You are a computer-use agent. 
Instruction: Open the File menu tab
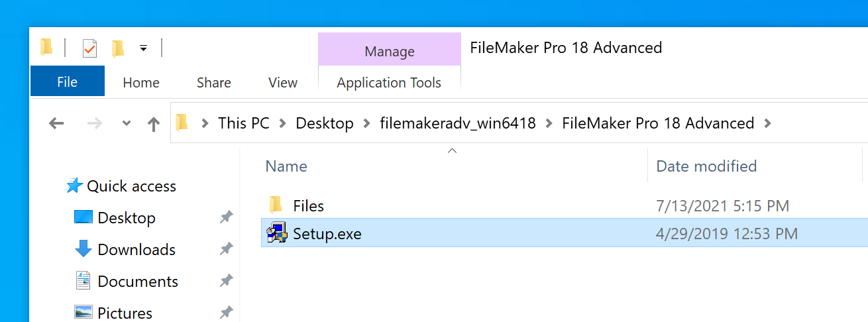pyautogui.click(x=68, y=82)
